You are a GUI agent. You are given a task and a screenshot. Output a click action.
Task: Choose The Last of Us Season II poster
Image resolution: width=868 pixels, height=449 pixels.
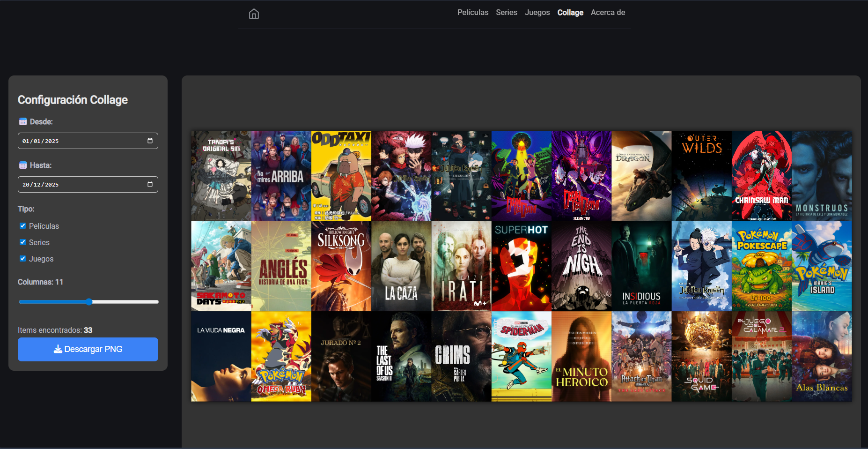pos(401,356)
